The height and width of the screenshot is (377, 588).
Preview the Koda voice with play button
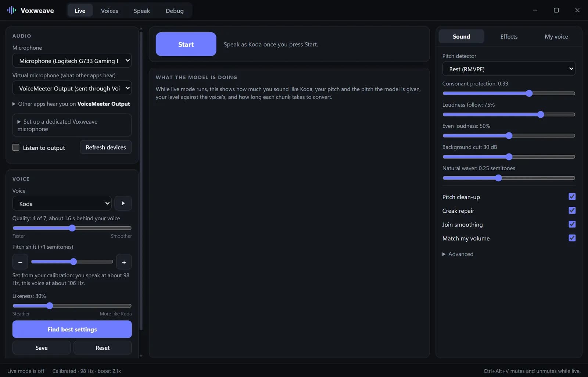coord(123,203)
